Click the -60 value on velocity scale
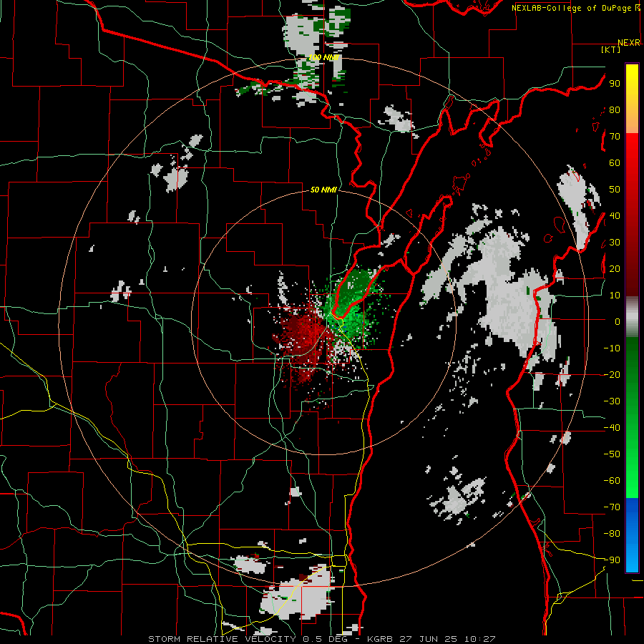This screenshot has height=644, width=644. (x=612, y=481)
